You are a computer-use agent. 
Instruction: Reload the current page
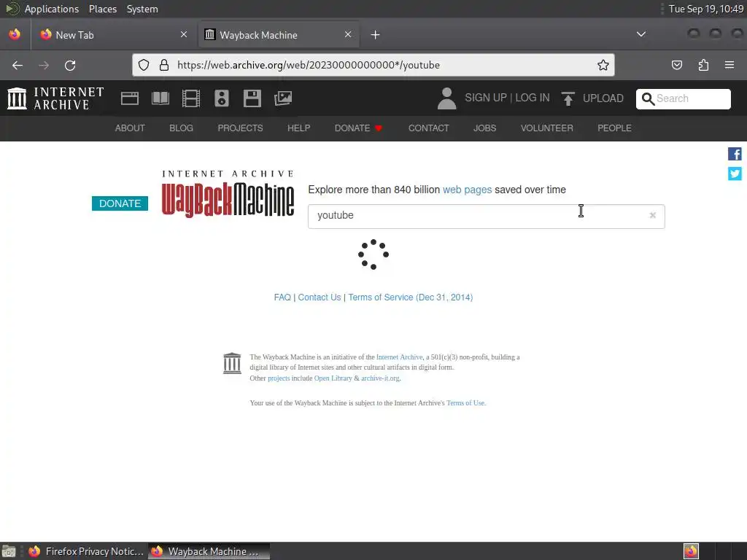click(70, 65)
